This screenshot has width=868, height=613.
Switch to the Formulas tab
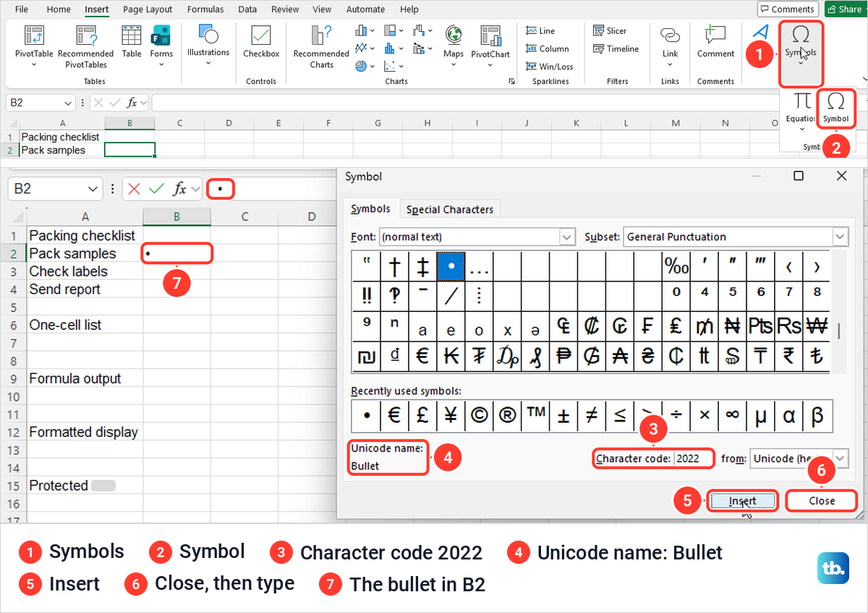205,9
